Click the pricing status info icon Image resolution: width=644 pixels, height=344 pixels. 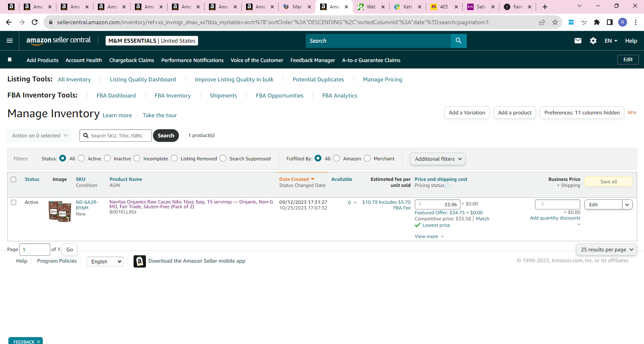pos(448,186)
